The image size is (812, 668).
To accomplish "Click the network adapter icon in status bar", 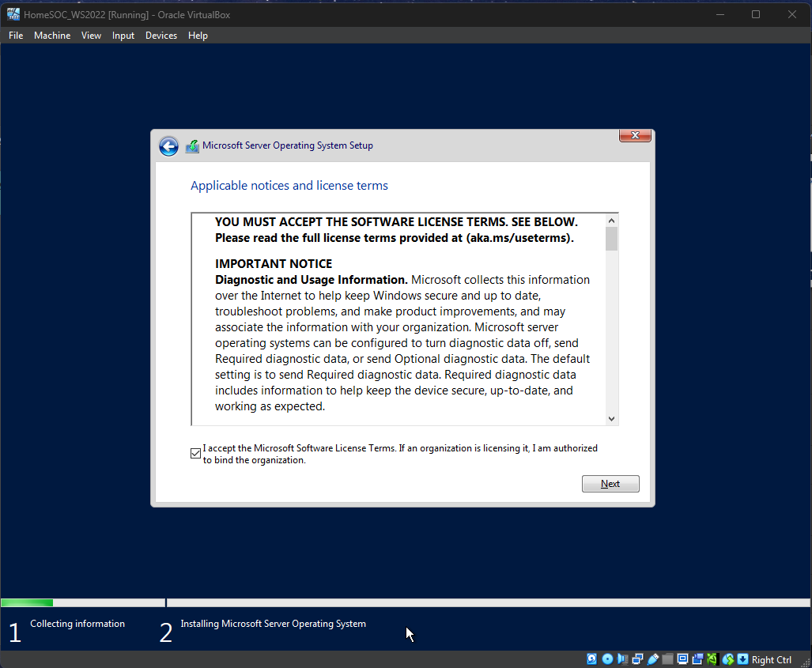I will (637, 659).
